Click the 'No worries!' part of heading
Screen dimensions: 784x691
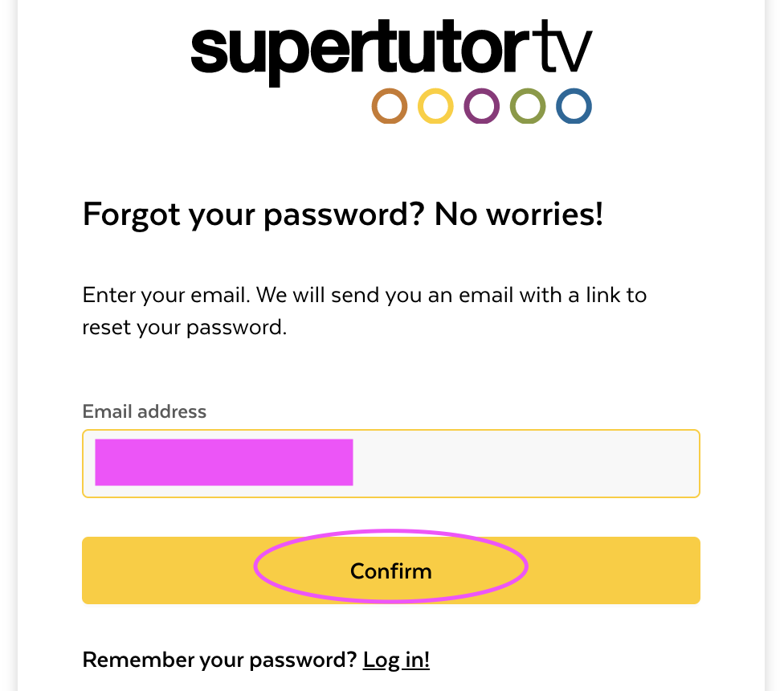(519, 214)
